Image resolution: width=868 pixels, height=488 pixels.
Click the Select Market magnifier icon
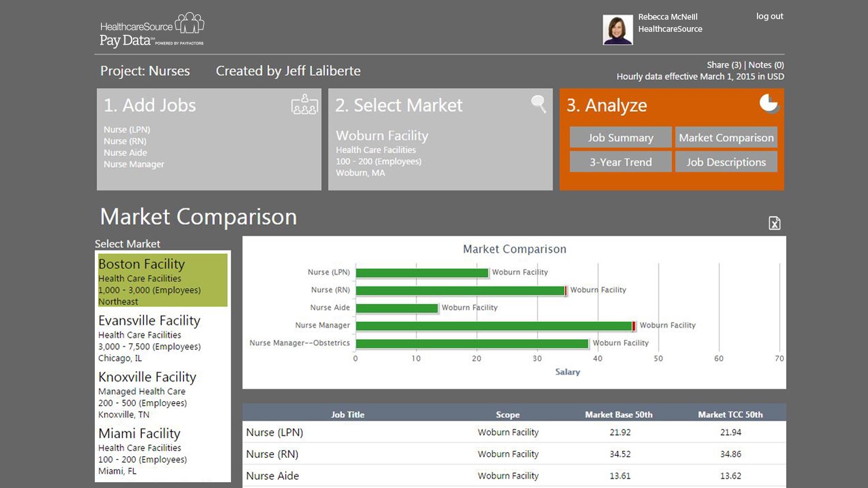[x=539, y=104]
